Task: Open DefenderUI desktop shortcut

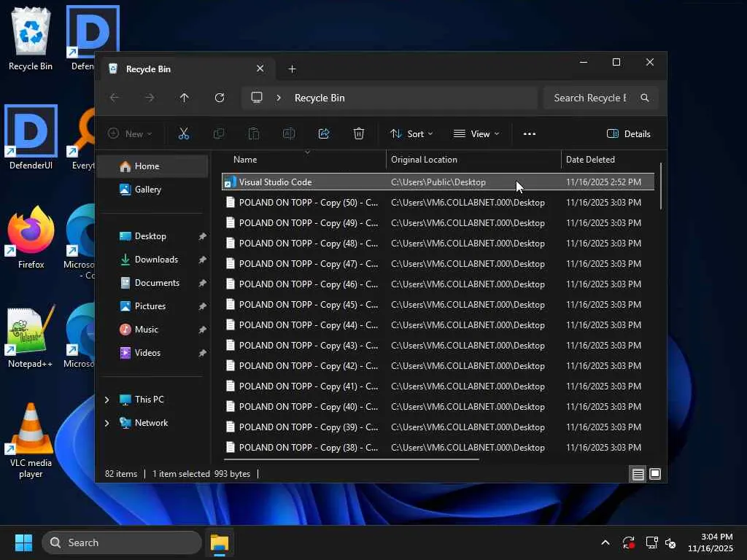Action: pos(31,138)
